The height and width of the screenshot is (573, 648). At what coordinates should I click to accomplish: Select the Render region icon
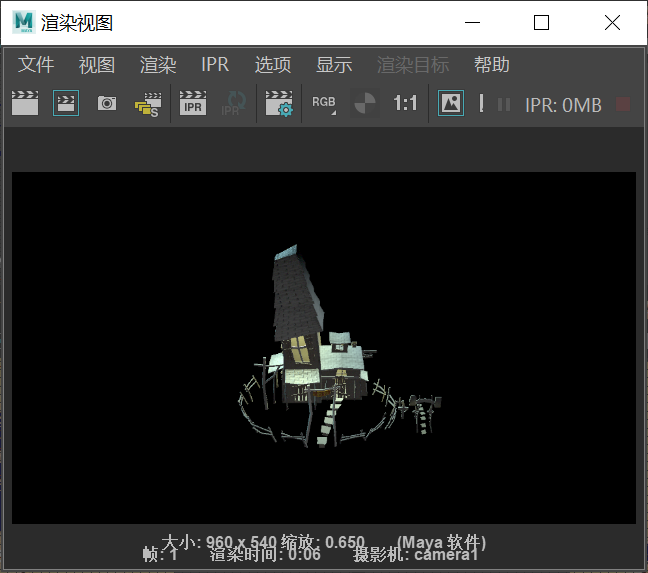(66, 103)
